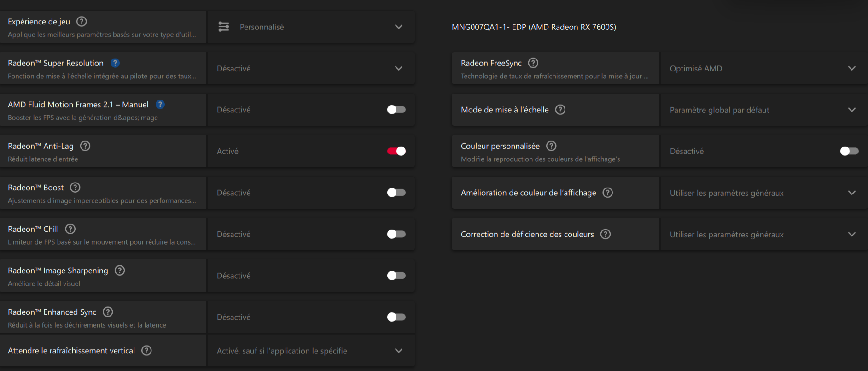Viewport: 868px width, 371px height.
Task: Open the Attendre le rafraîchissement vertical dropdown
Action: point(311,351)
